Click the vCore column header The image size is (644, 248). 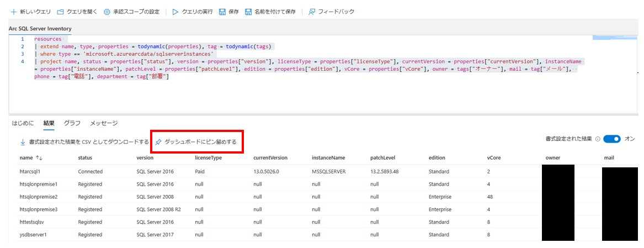point(494,157)
